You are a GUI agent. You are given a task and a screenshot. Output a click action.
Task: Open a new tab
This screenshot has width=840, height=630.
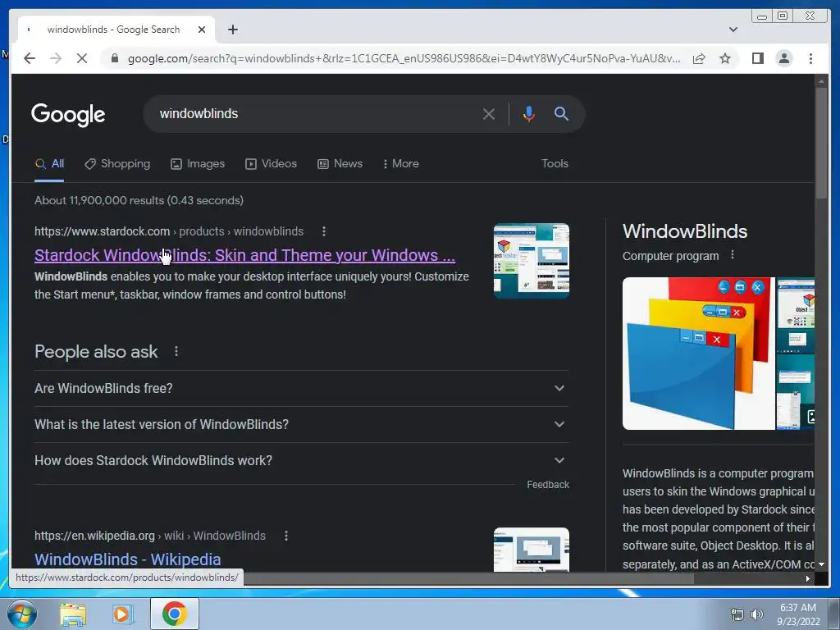232,30
